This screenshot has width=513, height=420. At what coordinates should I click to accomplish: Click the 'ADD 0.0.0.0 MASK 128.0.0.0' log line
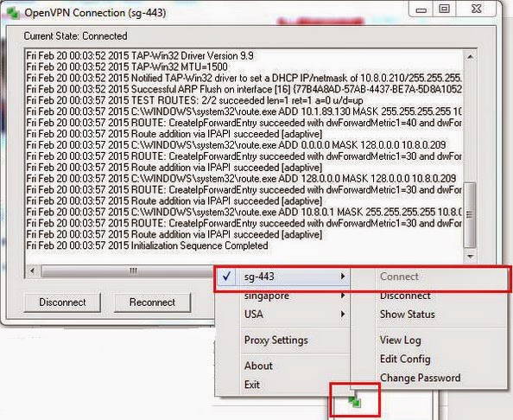(x=236, y=144)
